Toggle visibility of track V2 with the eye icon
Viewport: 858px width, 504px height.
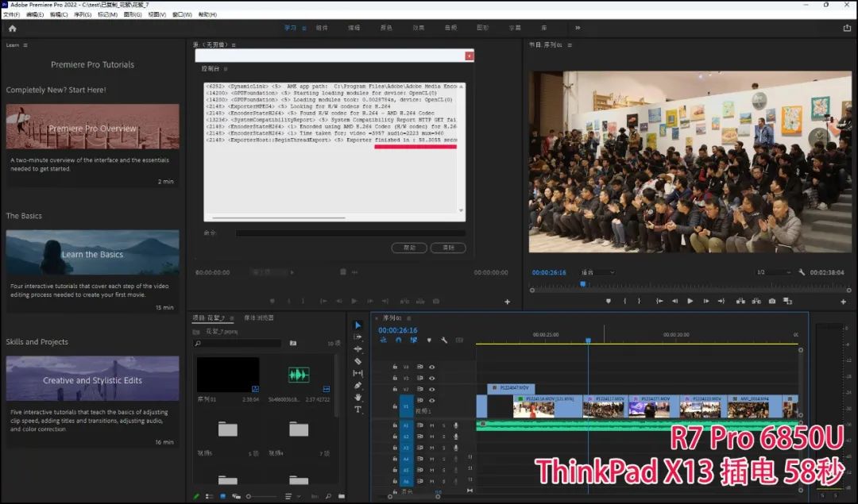pos(431,389)
